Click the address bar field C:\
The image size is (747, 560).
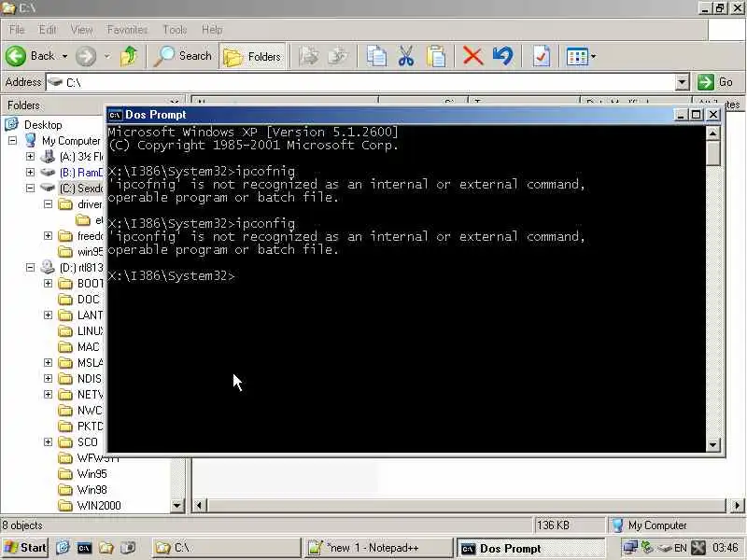360,82
